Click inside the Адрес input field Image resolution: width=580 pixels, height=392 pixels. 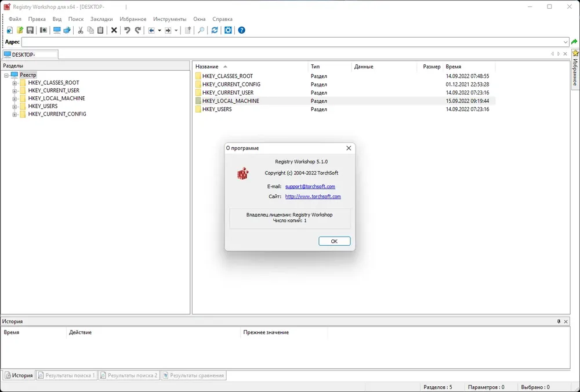[292, 42]
